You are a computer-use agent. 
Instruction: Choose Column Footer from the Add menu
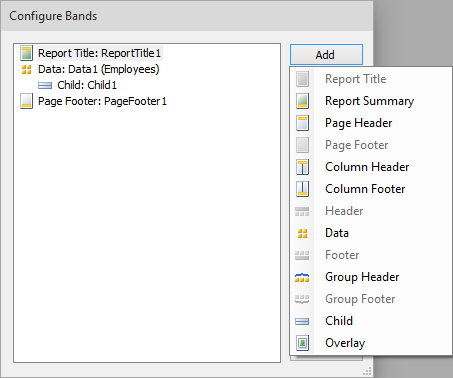pyautogui.click(x=371, y=189)
